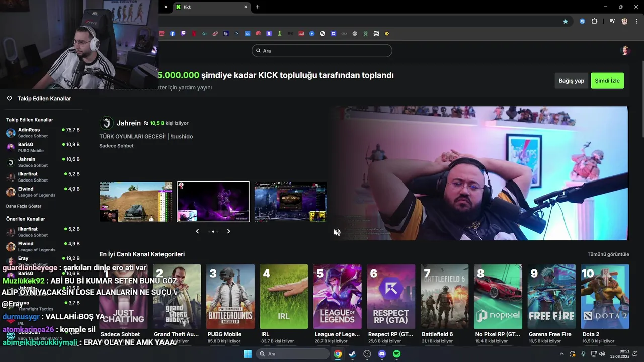The width and height of the screenshot is (644, 362).
Task: Open the Facebook bookmark icon
Action: point(173,34)
